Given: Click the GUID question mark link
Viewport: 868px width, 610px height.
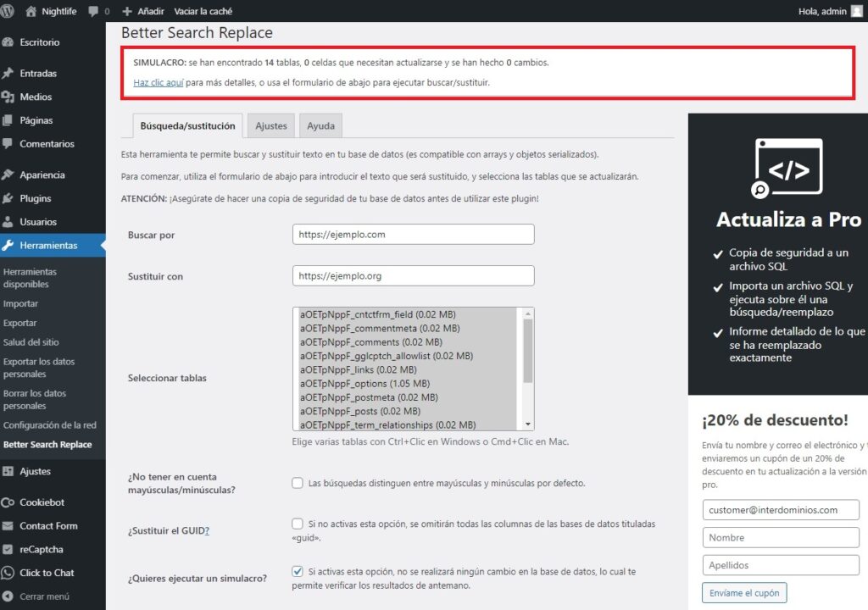Looking at the screenshot, I should [207, 530].
